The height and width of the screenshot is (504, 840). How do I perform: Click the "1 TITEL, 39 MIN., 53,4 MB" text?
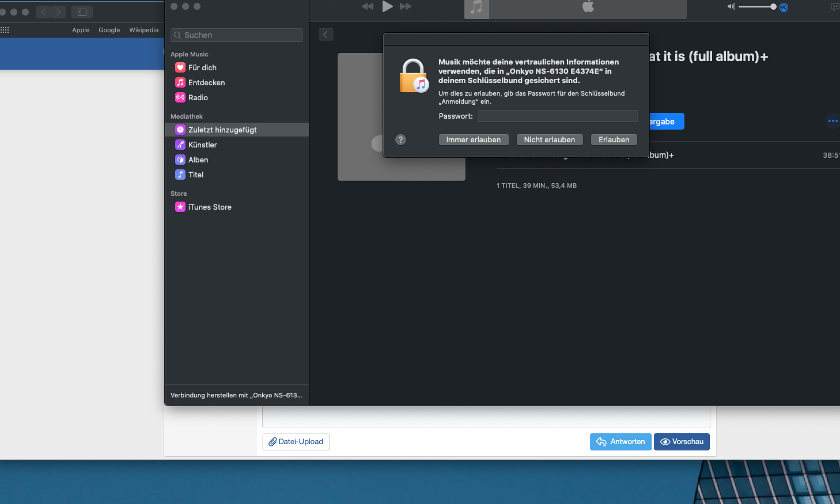click(x=536, y=185)
